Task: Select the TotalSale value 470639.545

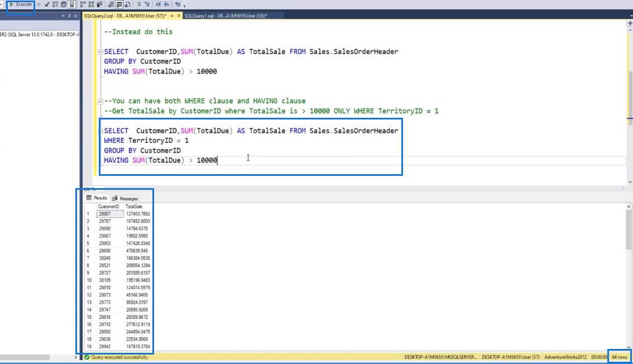Action: pyautogui.click(x=138, y=251)
